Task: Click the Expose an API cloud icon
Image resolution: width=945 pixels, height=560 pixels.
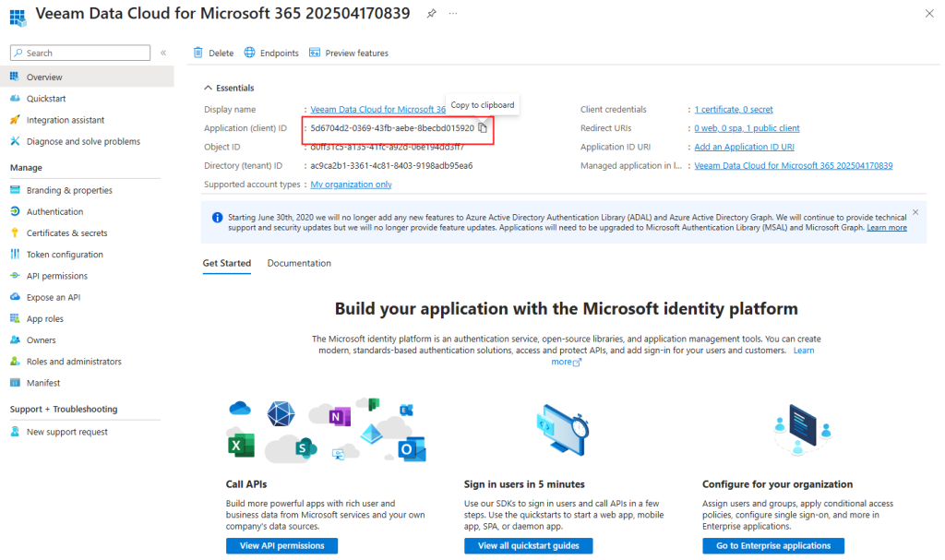Action: (15, 296)
